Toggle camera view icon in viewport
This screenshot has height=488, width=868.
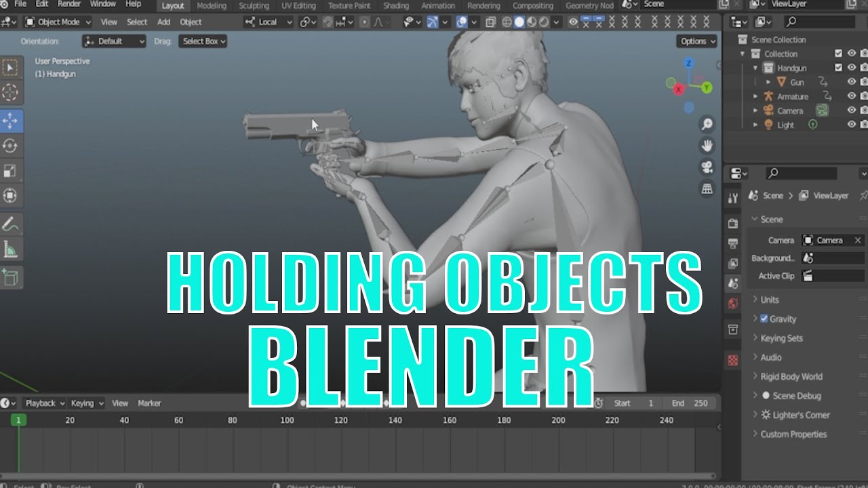pyautogui.click(x=707, y=167)
